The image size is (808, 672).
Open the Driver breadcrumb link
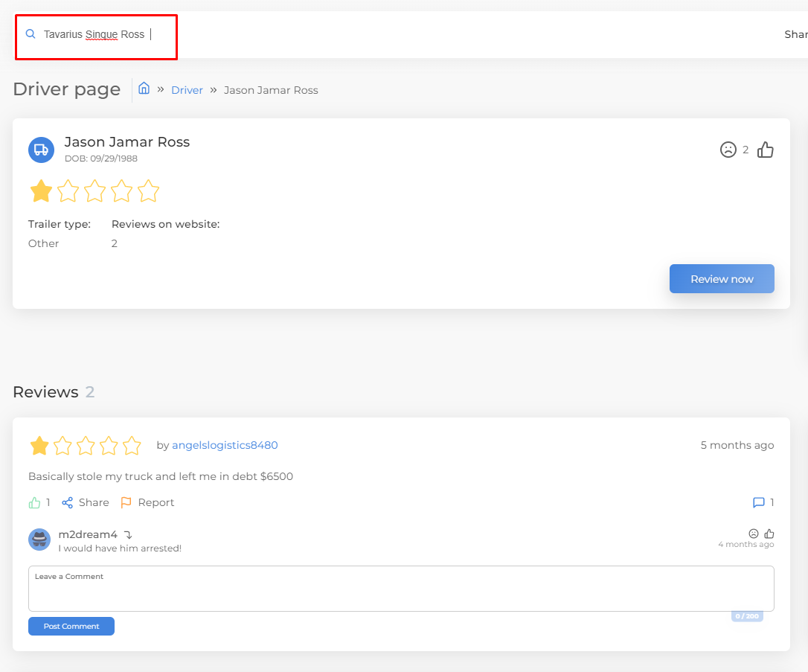(x=187, y=90)
